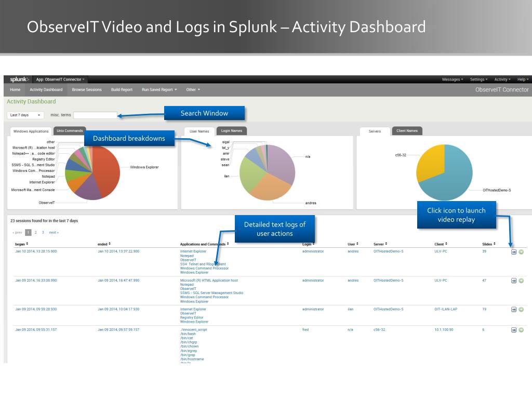Open Build Report navigation item

point(122,90)
